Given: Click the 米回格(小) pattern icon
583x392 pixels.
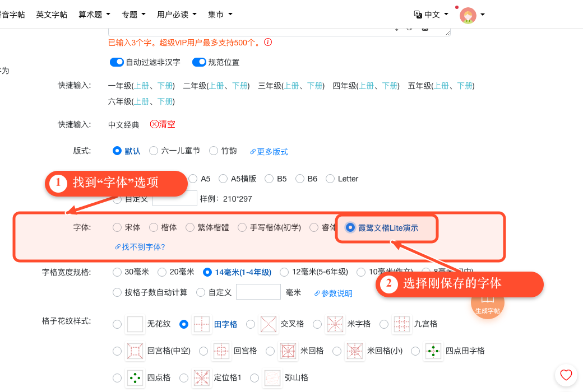Looking at the screenshot, I should click(x=355, y=351).
